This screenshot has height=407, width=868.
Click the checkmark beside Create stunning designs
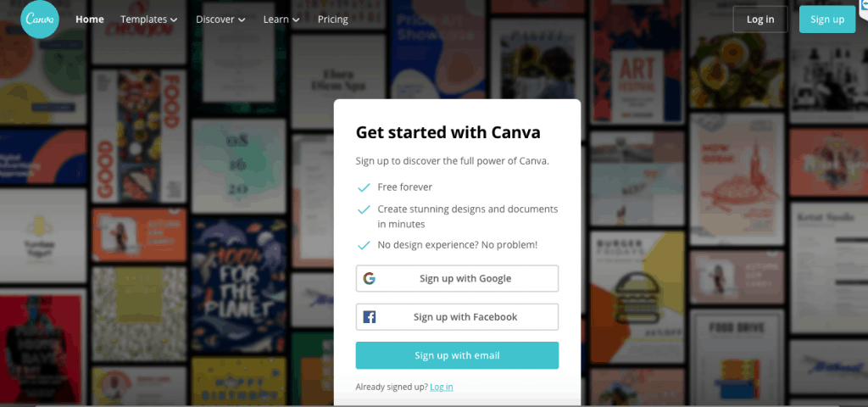(364, 209)
